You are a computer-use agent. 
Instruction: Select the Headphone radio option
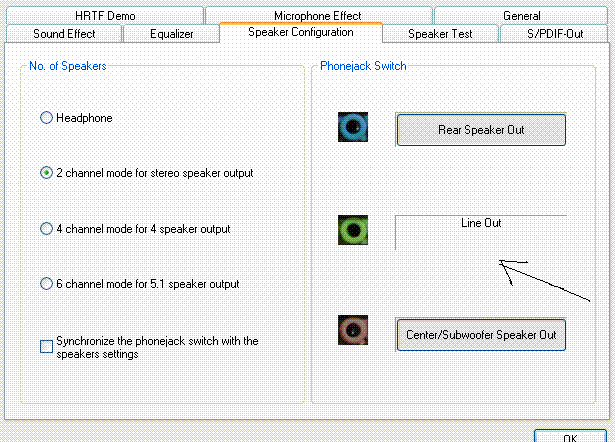(x=46, y=118)
